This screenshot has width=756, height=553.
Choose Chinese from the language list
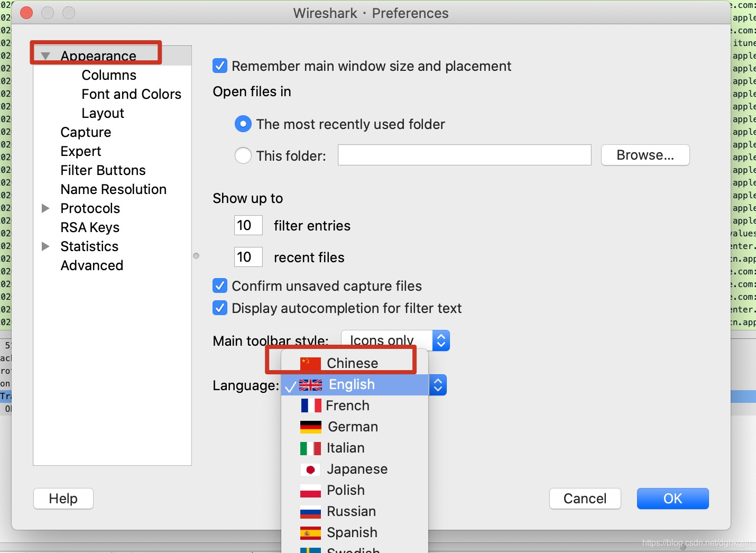[354, 363]
